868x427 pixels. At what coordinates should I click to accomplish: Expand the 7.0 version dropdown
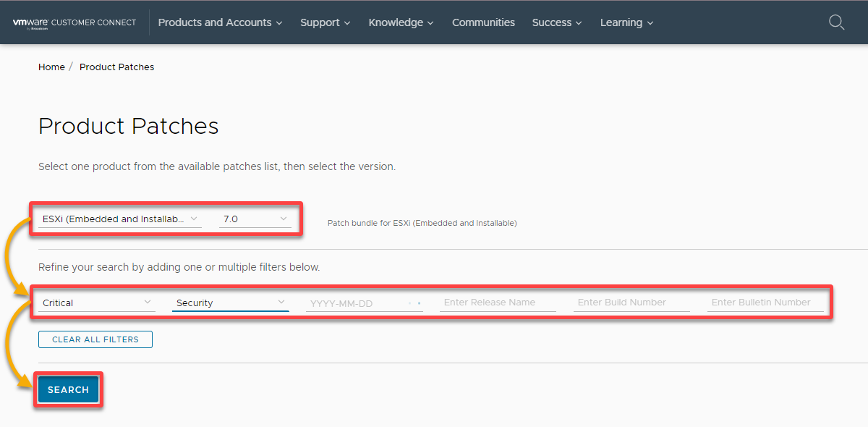pyautogui.click(x=255, y=219)
